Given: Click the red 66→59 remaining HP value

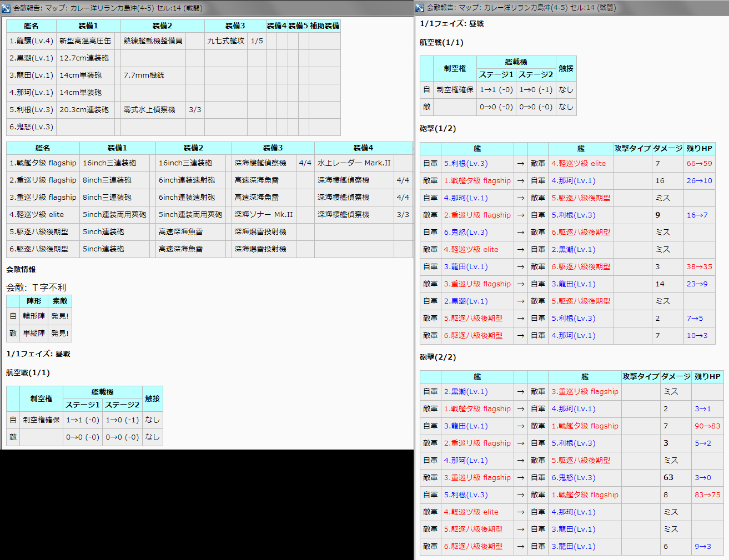Looking at the screenshot, I should 699,164.
